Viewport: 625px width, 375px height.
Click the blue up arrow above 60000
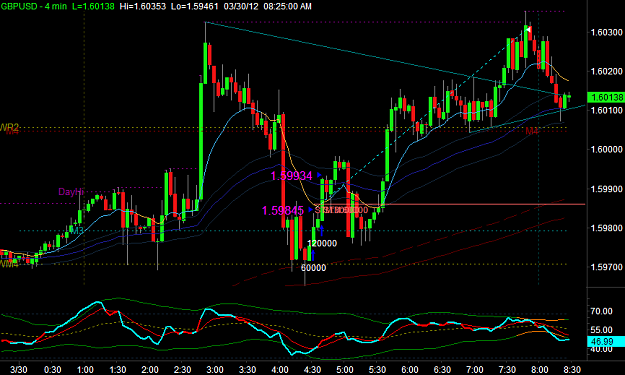(313, 255)
